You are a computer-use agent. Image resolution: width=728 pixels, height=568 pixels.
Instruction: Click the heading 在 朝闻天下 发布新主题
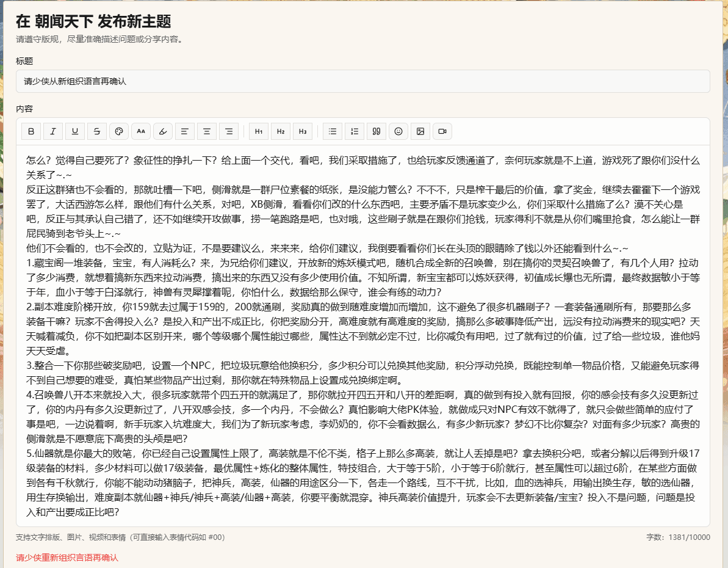(93, 21)
